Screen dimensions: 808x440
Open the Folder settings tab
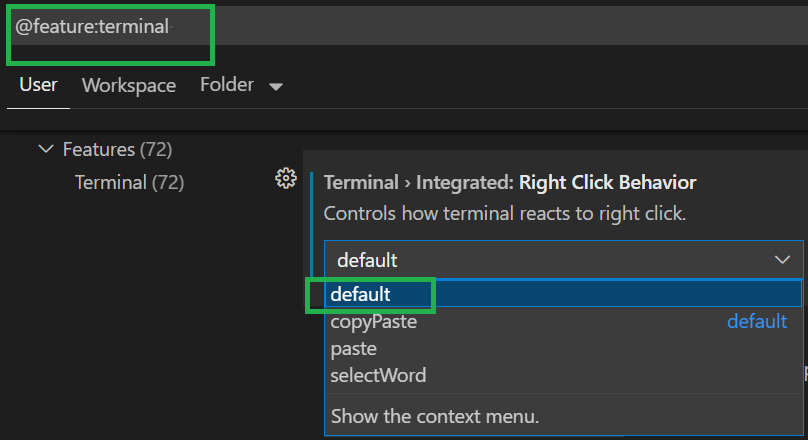(x=227, y=84)
